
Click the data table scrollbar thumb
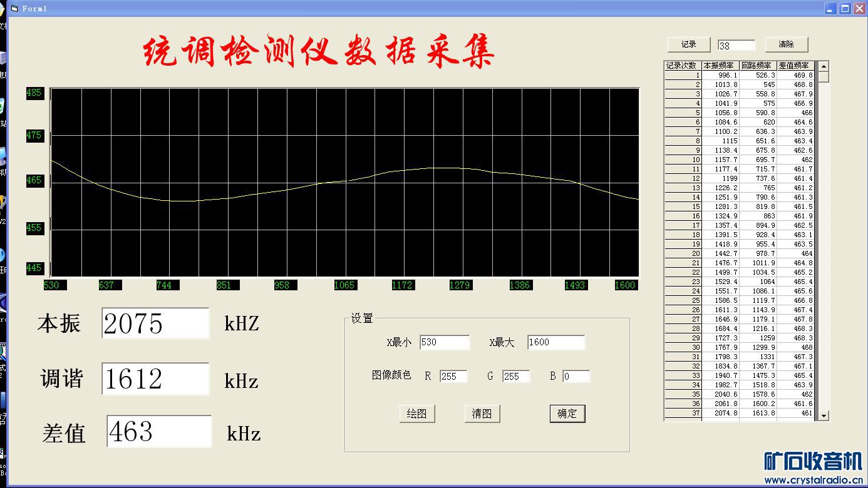click(x=824, y=77)
